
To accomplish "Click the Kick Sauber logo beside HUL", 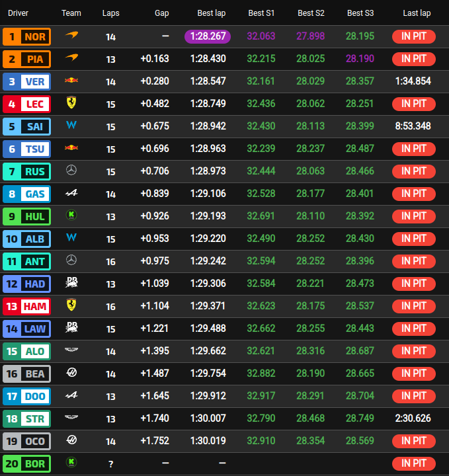I will coord(71,216).
